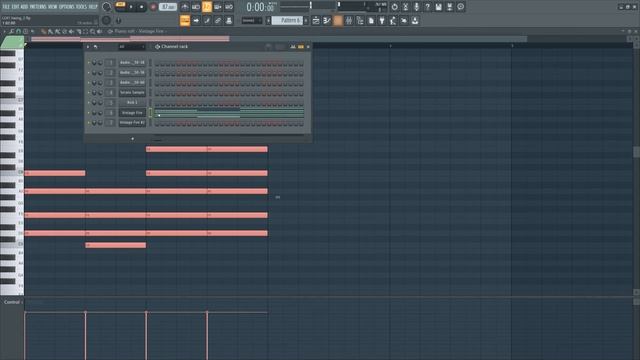Click mixer track number for Vintage Five
The height and width of the screenshot is (360, 640).
110,113
